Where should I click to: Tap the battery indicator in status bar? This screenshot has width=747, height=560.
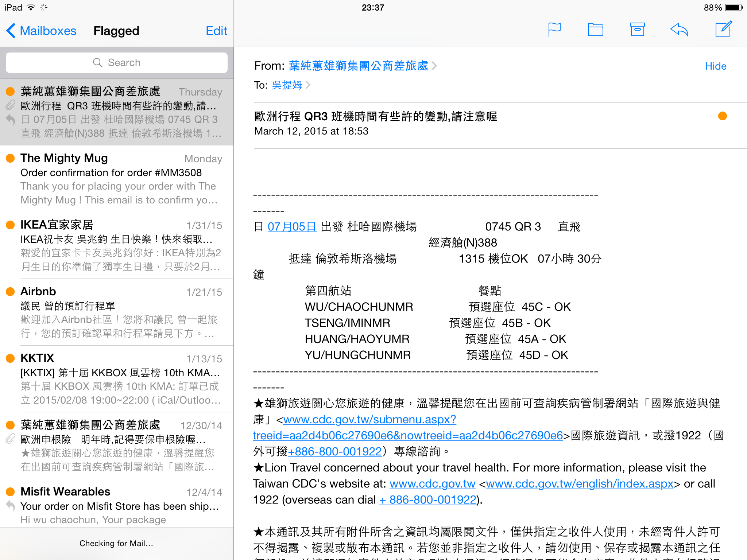[x=733, y=7]
